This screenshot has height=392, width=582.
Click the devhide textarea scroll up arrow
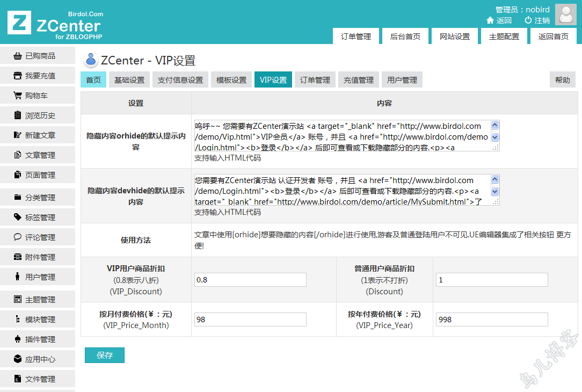tap(495, 179)
